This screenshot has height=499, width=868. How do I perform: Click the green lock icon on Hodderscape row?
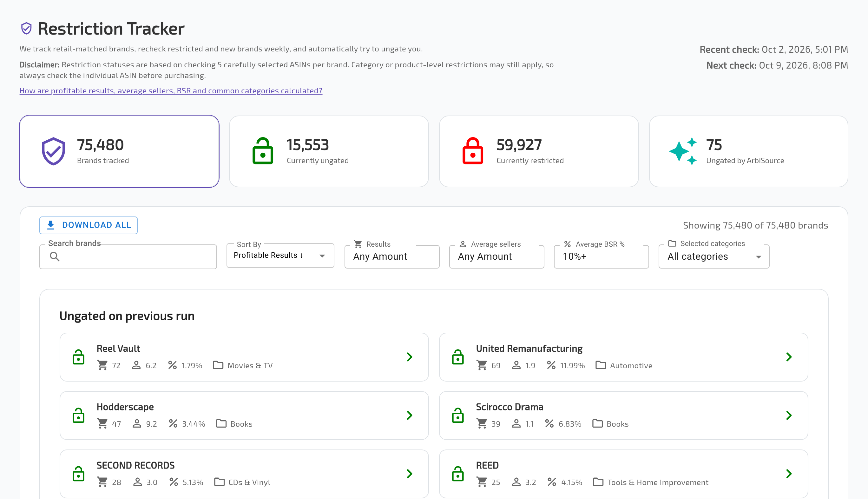pyautogui.click(x=78, y=415)
